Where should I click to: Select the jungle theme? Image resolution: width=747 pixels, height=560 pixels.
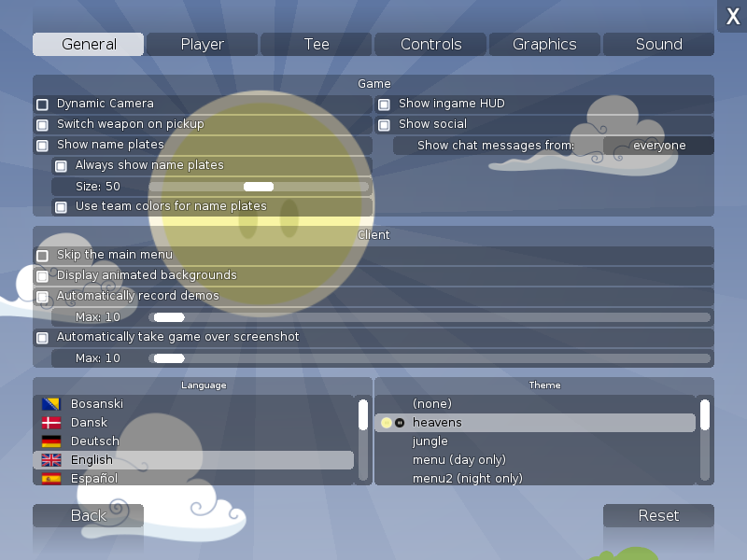(x=430, y=441)
